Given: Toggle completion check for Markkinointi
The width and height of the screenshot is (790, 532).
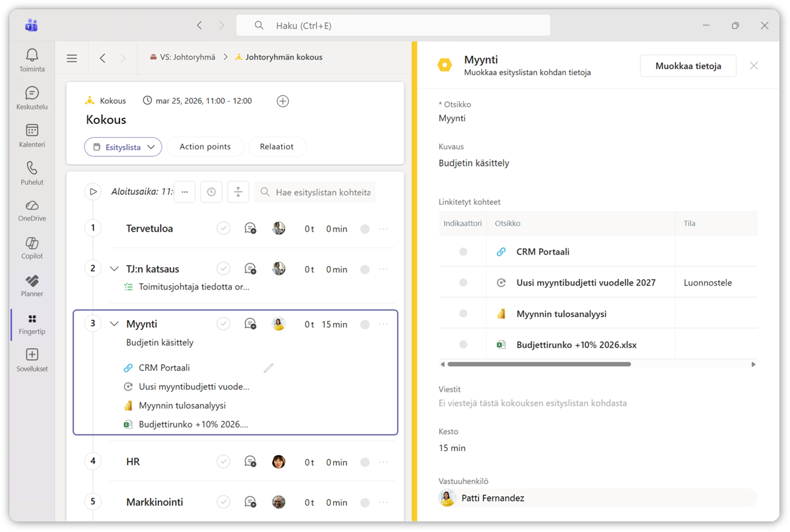Looking at the screenshot, I should tap(223, 502).
